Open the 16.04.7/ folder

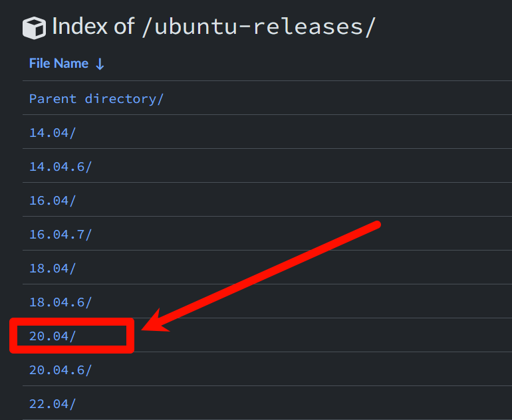tap(61, 235)
